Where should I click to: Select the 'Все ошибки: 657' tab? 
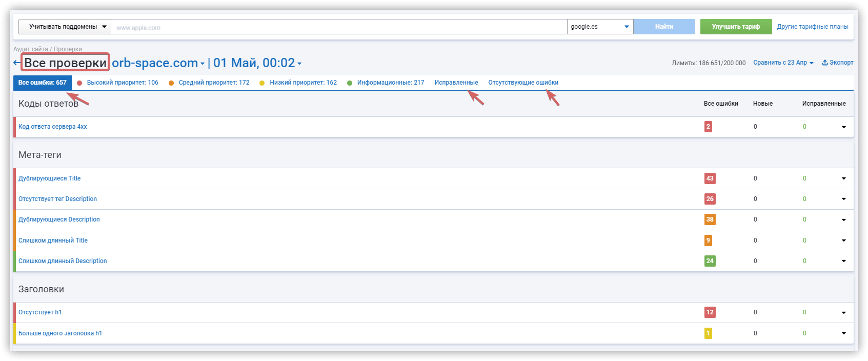tap(43, 83)
